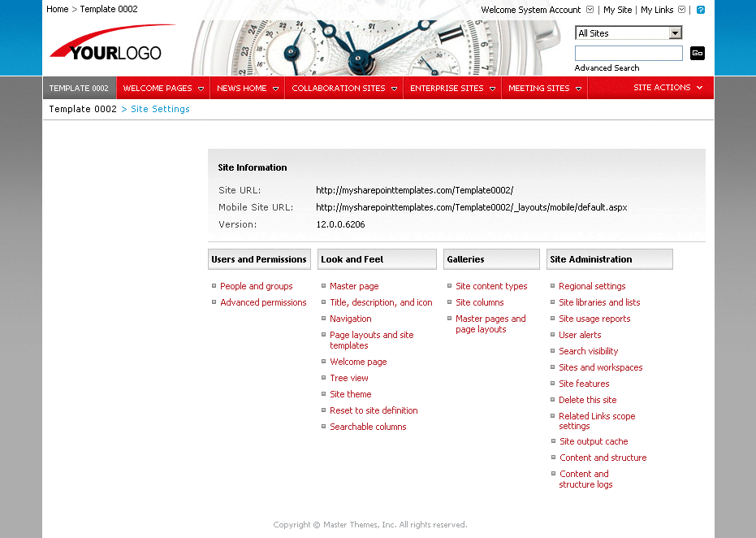
Task: Open the help icon in the top right
Action: pos(699,9)
